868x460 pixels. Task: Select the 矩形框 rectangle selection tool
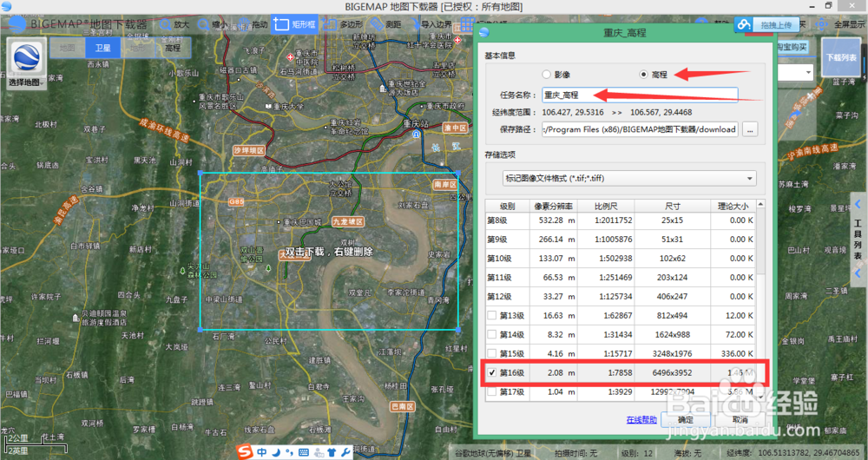pyautogui.click(x=294, y=24)
